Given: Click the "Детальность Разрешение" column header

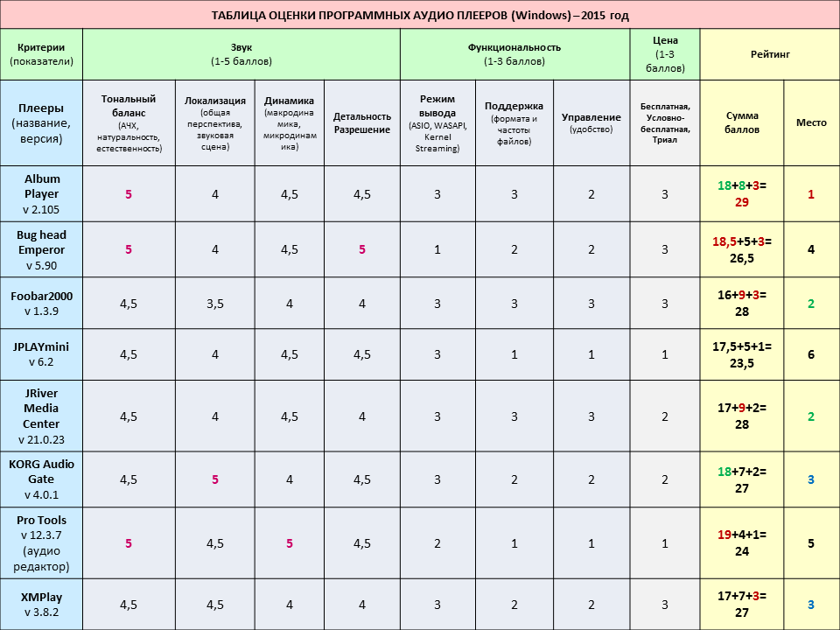Looking at the screenshot, I should point(362,122).
